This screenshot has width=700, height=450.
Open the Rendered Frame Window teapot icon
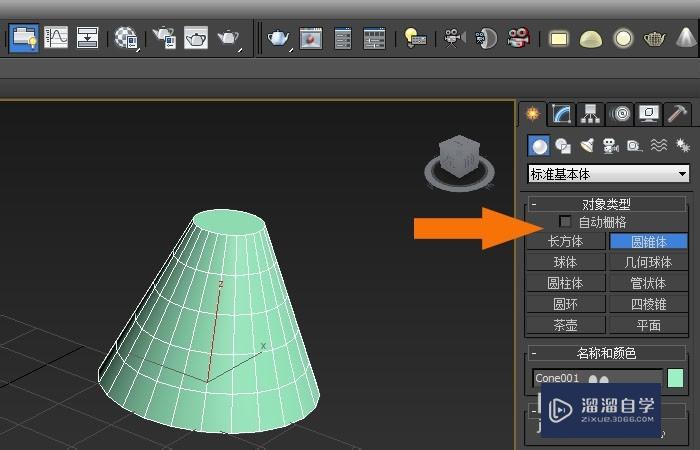coord(196,38)
